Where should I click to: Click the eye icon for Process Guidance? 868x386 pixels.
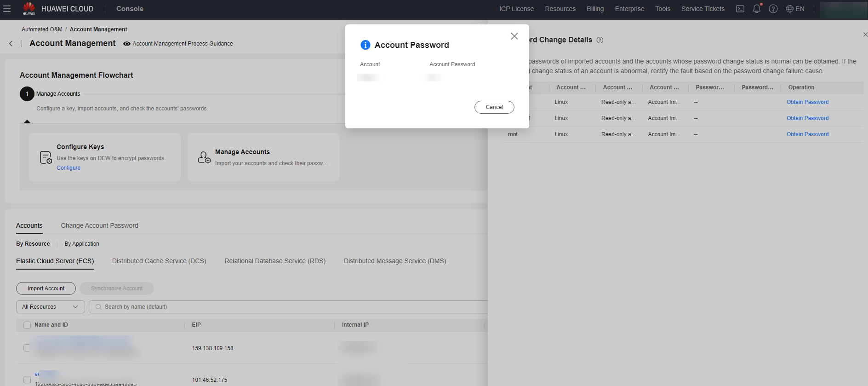[x=126, y=44]
